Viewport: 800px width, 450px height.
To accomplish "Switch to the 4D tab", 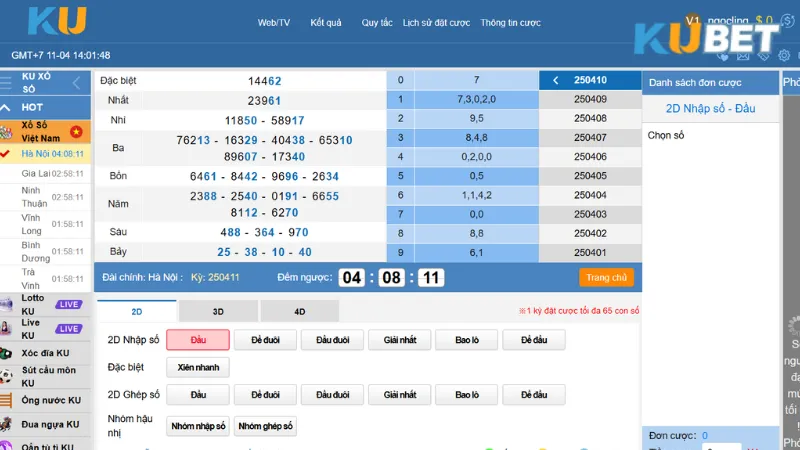I will pyautogui.click(x=299, y=311).
